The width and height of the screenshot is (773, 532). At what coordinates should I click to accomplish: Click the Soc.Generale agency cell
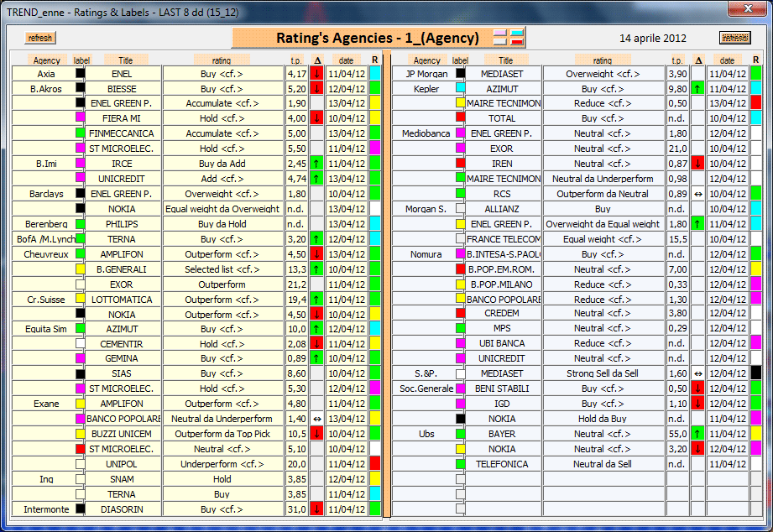pyautogui.click(x=426, y=389)
